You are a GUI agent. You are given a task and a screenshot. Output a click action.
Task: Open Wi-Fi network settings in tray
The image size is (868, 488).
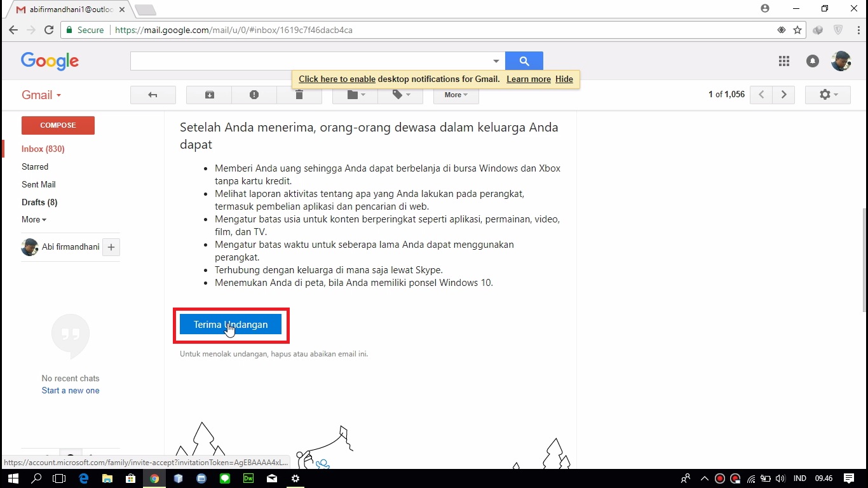751,478
